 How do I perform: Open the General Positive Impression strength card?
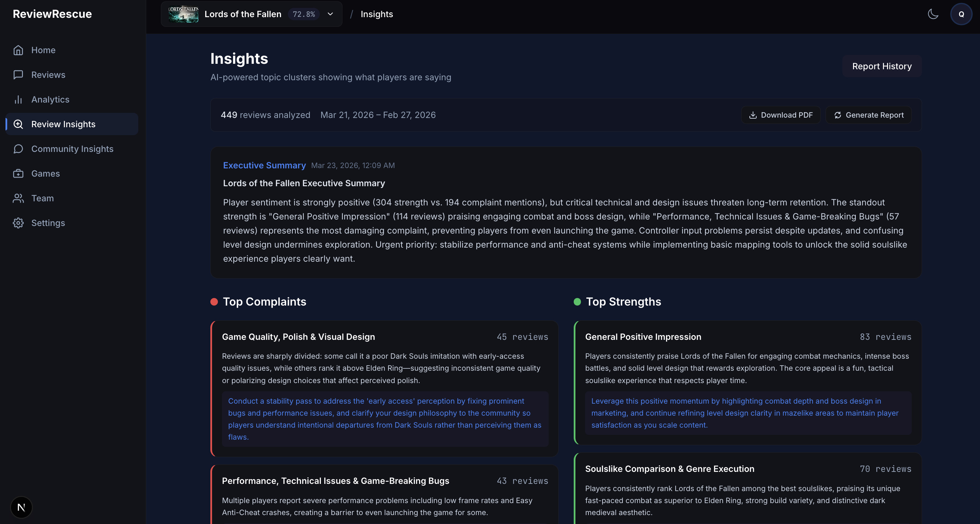coord(748,383)
